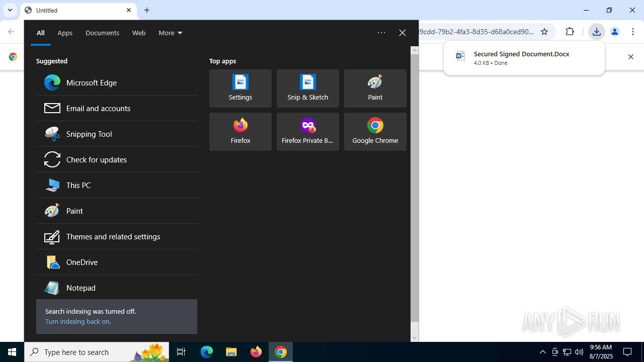Viewport: 644px width, 362px height.
Task: Open Task View on the taskbar
Action: 181,352
